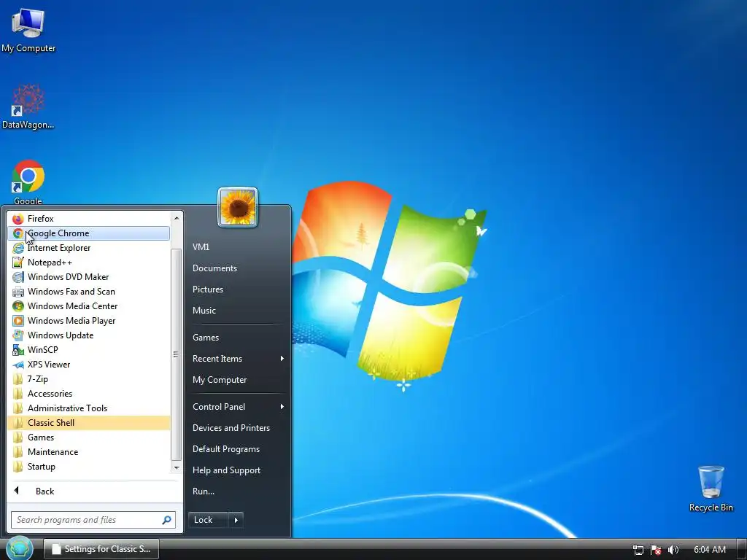
Task: Select Google Chrome desktop shortcut
Action: [x=28, y=182]
